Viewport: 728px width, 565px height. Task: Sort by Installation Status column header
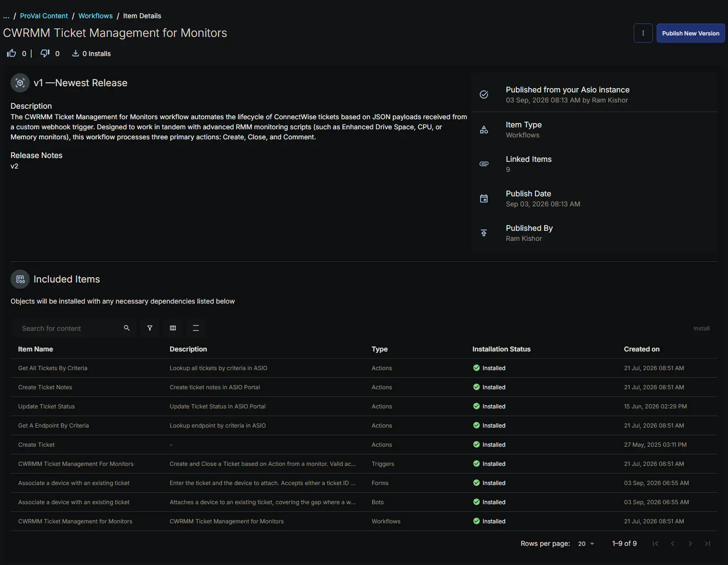click(501, 349)
